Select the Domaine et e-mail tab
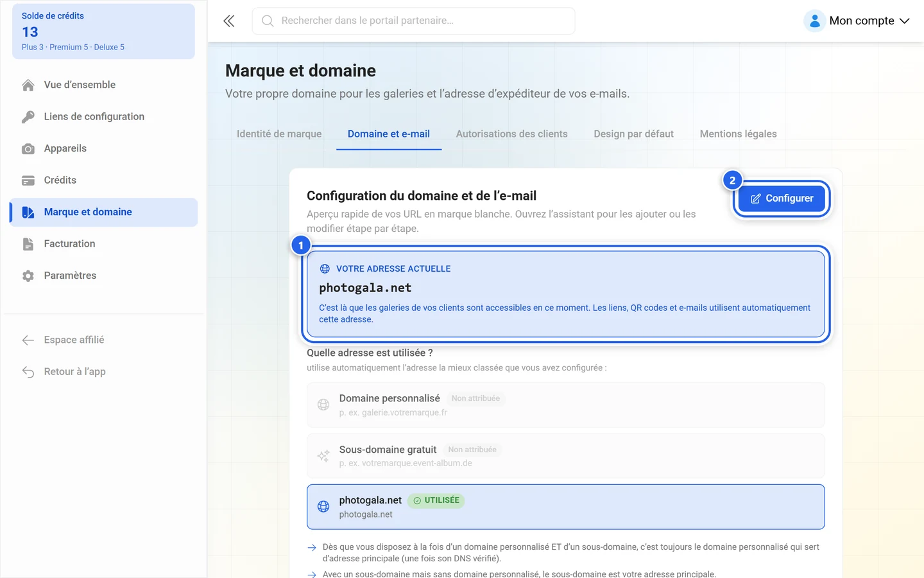This screenshot has height=578, width=924. coord(389,134)
